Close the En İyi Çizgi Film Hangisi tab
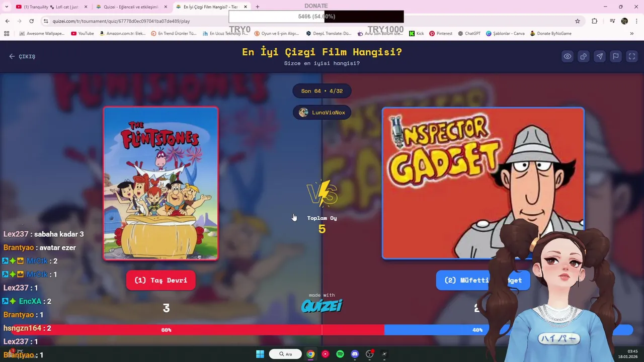This screenshot has height=362, width=644. [246, 7]
